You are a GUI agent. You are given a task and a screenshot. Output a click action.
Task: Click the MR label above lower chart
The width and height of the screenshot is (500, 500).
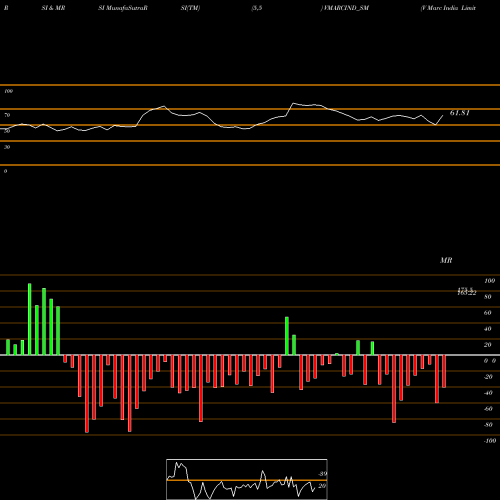(x=446, y=260)
